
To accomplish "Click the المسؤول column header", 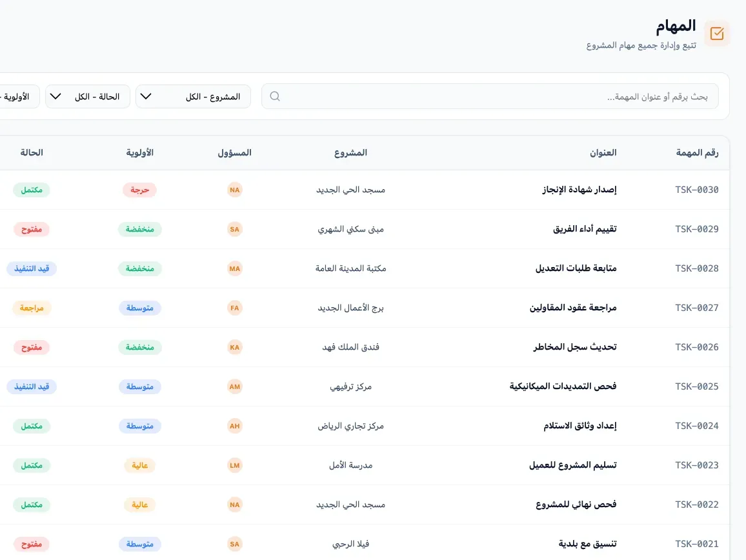I will pyautogui.click(x=234, y=153).
